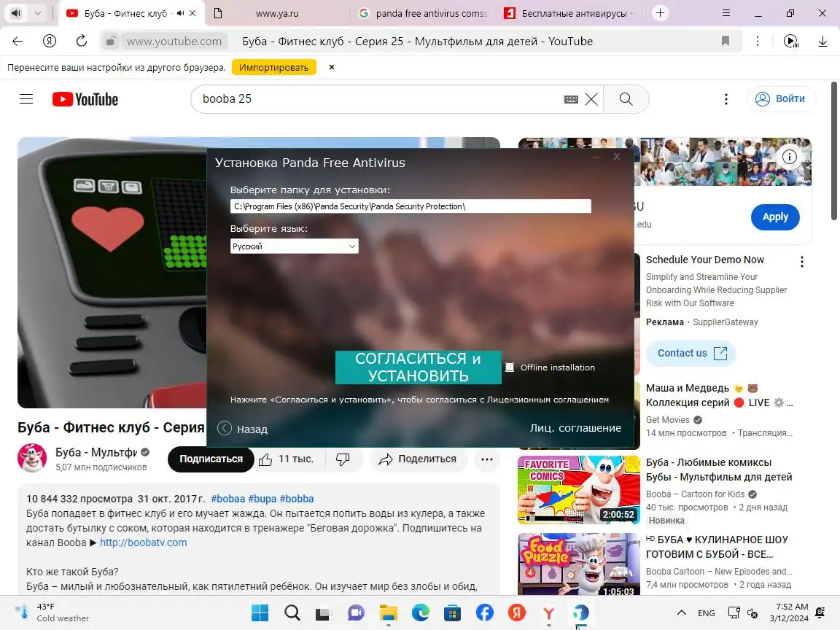Clear the YouTube search text with X
This screenshot has width=840, height=630.
tap(591, 99)
